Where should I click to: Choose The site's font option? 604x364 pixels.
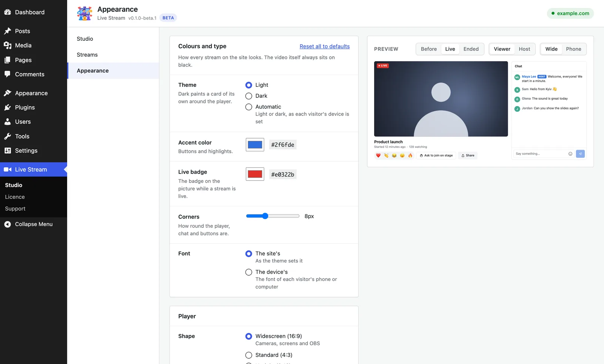(249, 254)
